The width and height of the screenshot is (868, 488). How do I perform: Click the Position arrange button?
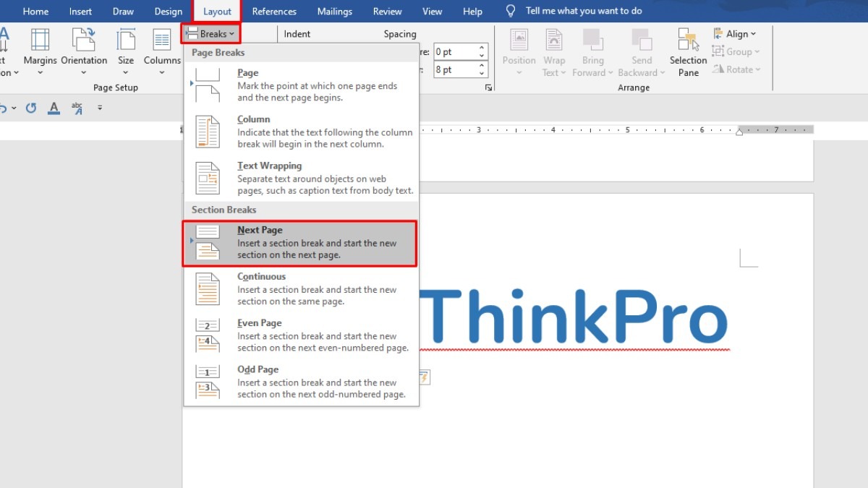click(x=519, y=52)
